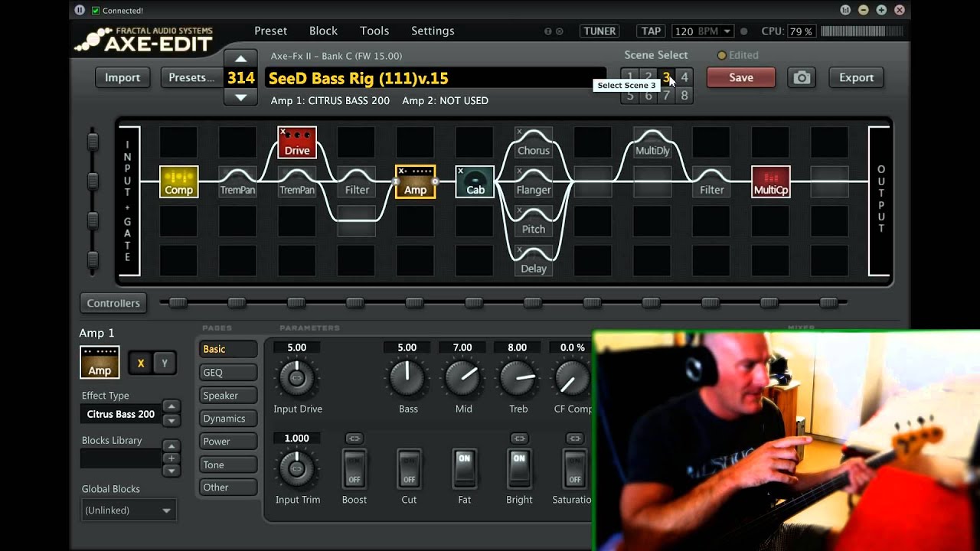
Task: Click the red Save button
Action: tap(740, 77)
